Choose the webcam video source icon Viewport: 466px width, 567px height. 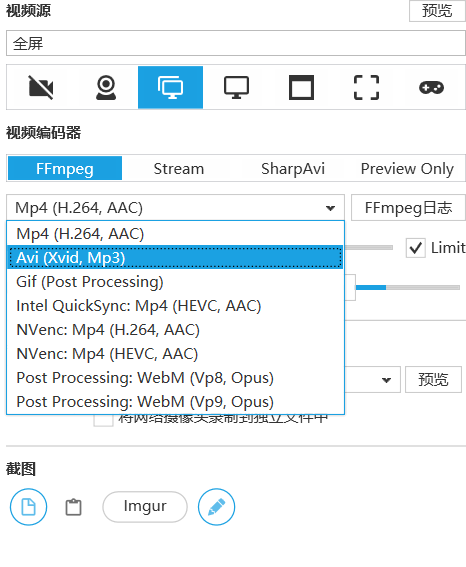point(106,87)
